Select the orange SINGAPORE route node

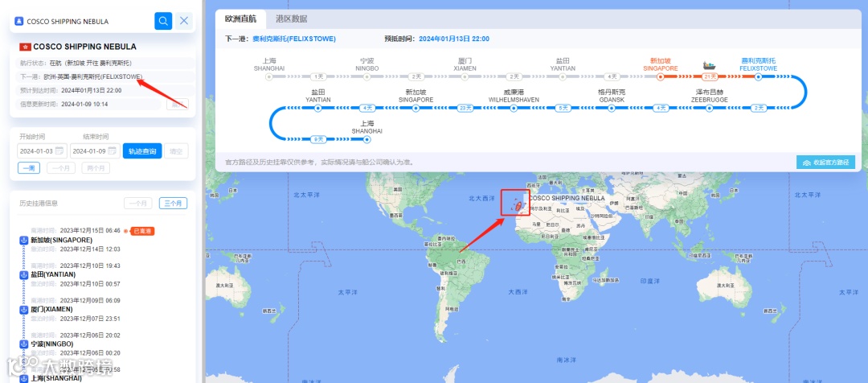click(661, 77)
